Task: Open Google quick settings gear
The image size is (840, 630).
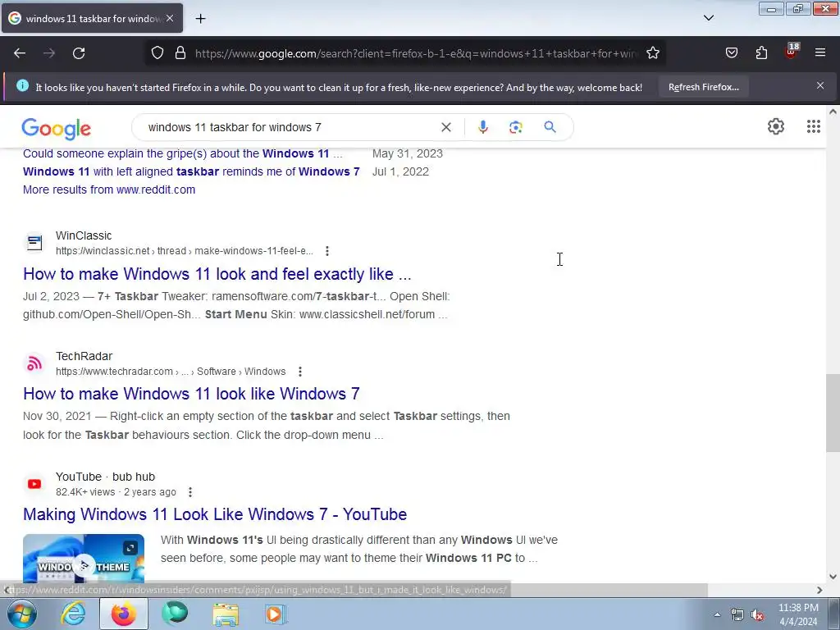Action: (x=776, y=126)
